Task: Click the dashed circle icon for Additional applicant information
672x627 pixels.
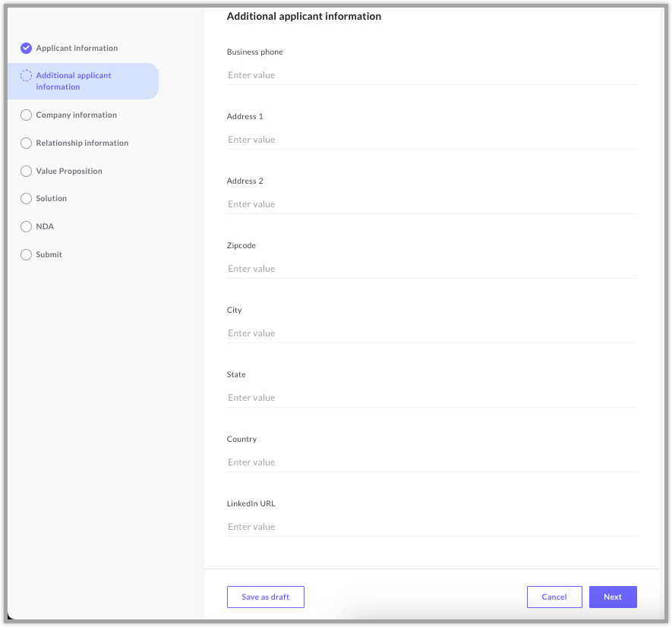Action: (x=26, y=75)
